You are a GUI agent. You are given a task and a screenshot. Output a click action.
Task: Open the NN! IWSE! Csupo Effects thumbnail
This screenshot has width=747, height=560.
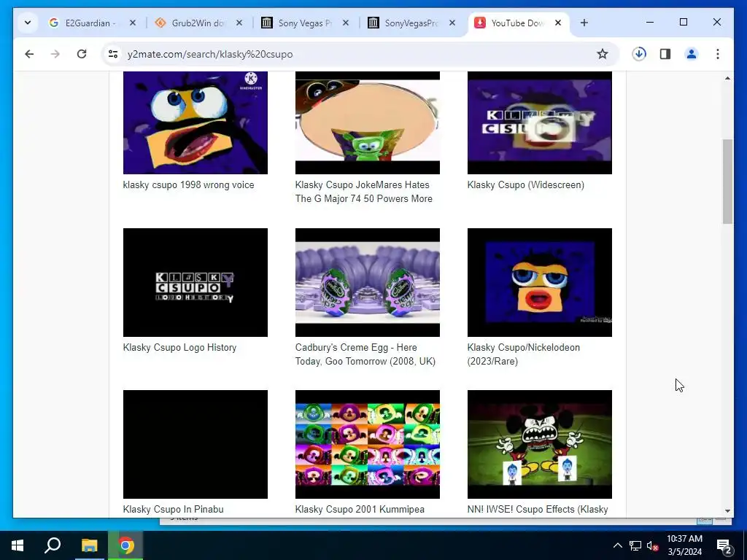[x=540, y=444]
